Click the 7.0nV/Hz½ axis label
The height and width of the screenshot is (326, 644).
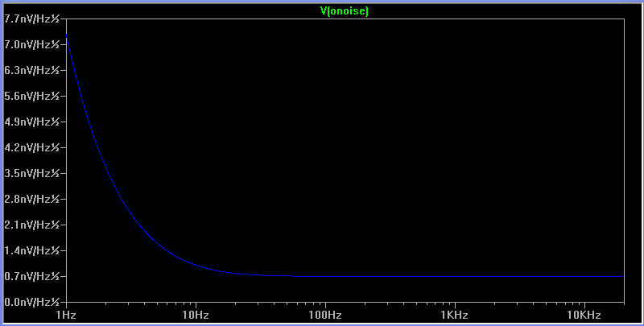32,44
